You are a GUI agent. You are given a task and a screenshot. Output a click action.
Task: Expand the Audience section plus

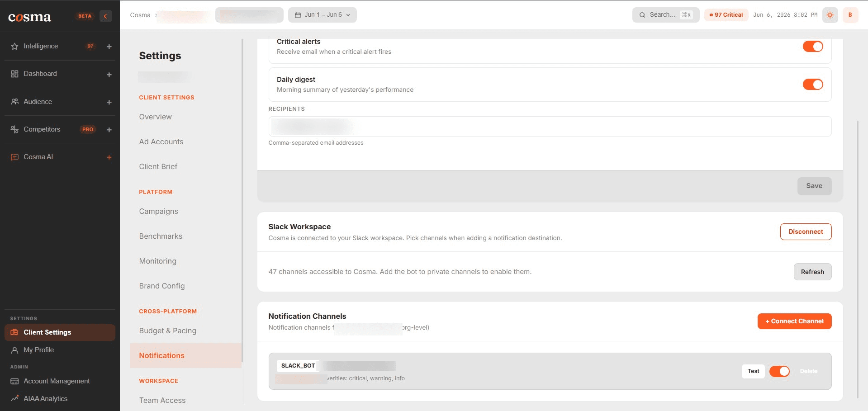point(109,102)
